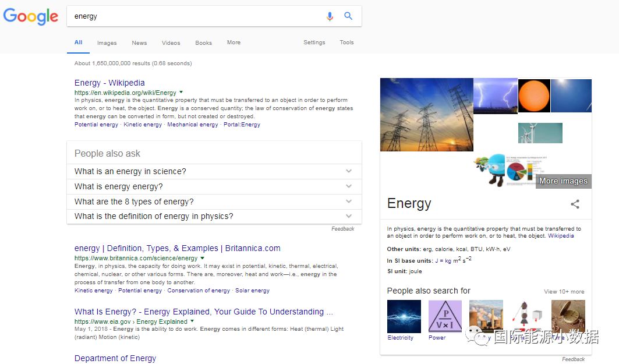Open the Britannica.com energy result
619x364 pixels.
(x=177, y=248)
